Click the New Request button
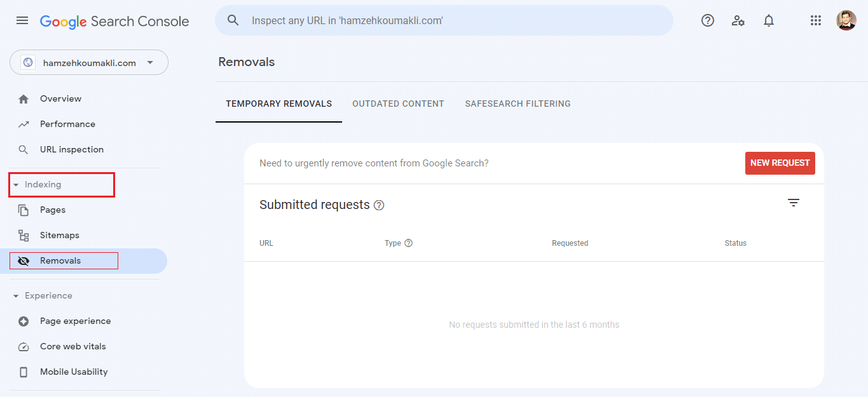This screenshot has width=868, height=397. [x=780, y=163]
